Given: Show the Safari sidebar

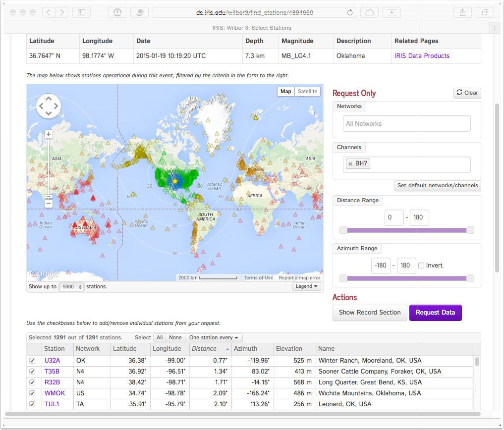Looking at the screenshot, I should 82,12.
